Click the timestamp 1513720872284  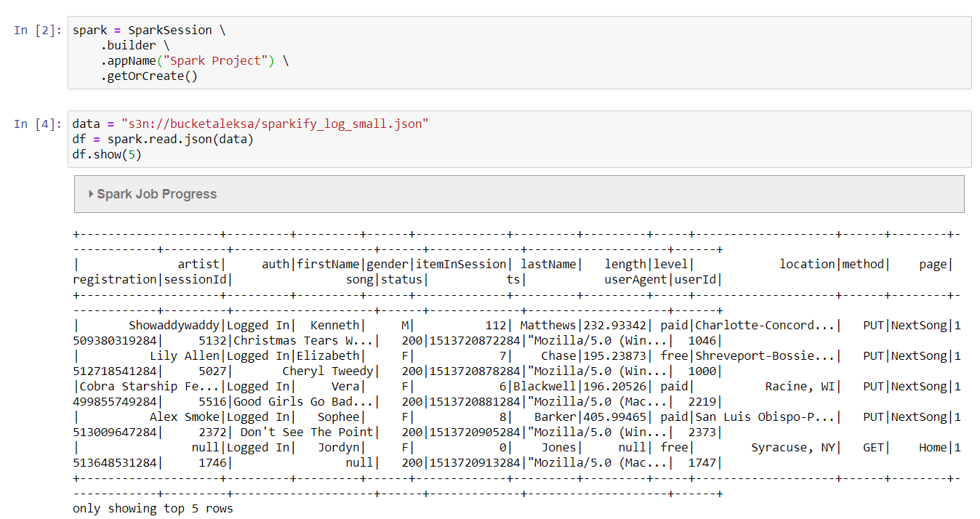coord(475,341)
